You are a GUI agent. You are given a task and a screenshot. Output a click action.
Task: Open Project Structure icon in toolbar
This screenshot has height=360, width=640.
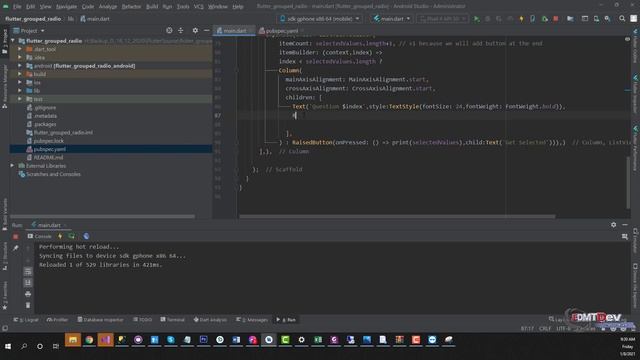pyautogui.click(x=570, y=19)
